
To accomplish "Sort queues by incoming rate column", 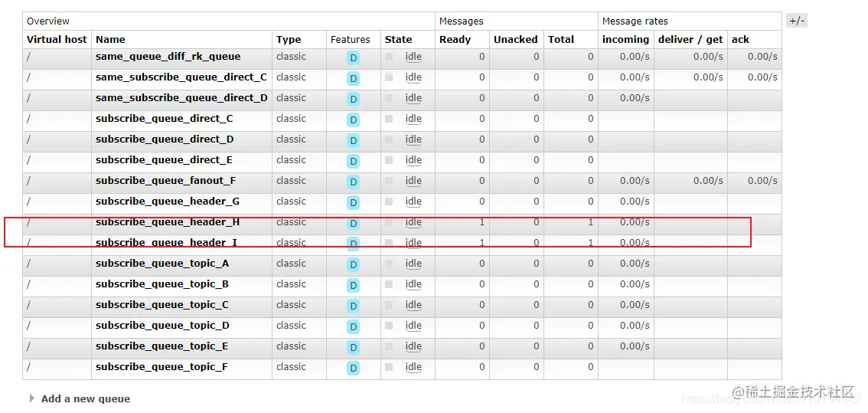I will pyautogui.click(x=625, y=39).
